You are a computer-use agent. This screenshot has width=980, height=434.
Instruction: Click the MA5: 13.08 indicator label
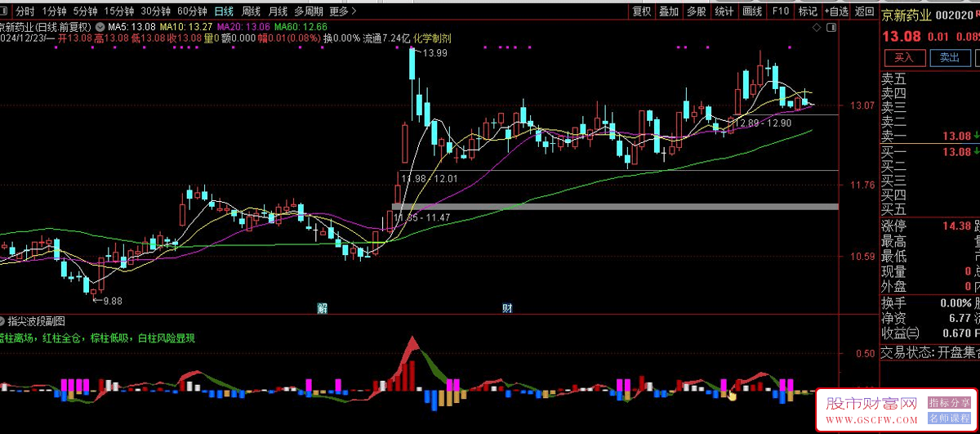131,27
